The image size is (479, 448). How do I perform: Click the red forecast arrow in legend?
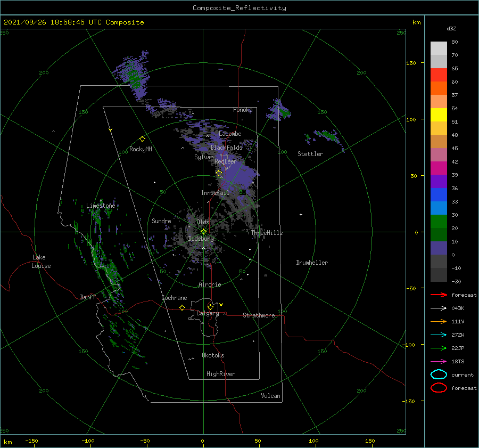(439, 295)
